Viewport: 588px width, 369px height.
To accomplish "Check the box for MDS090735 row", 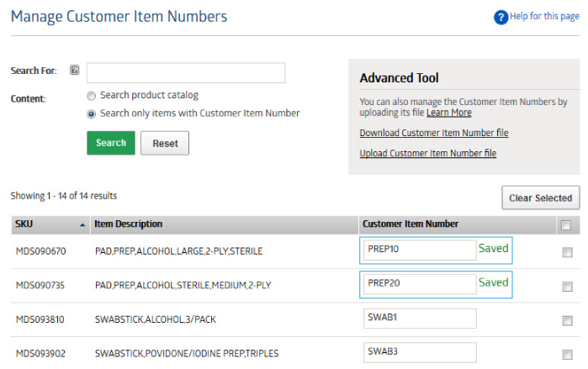I will [567, 287].
